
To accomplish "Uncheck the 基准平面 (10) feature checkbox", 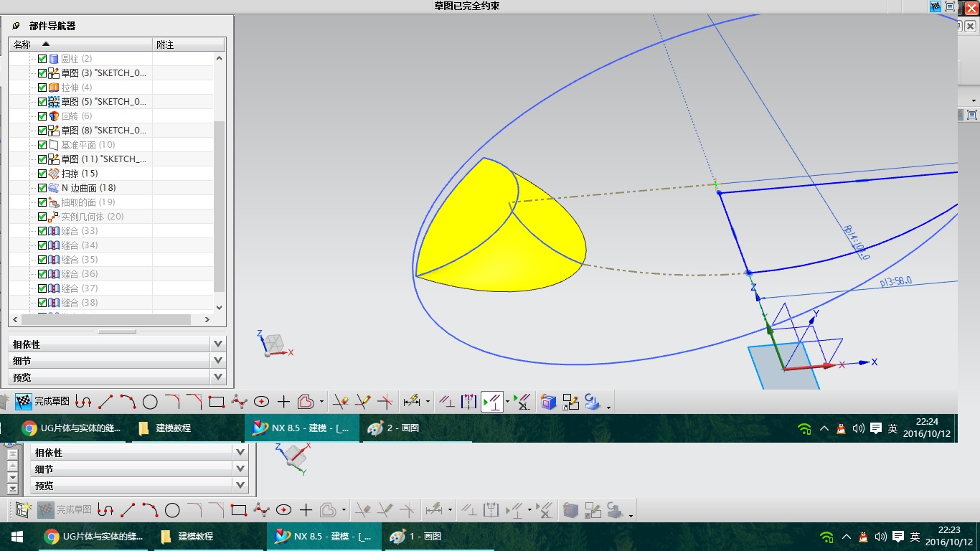I will pos(42,145).
